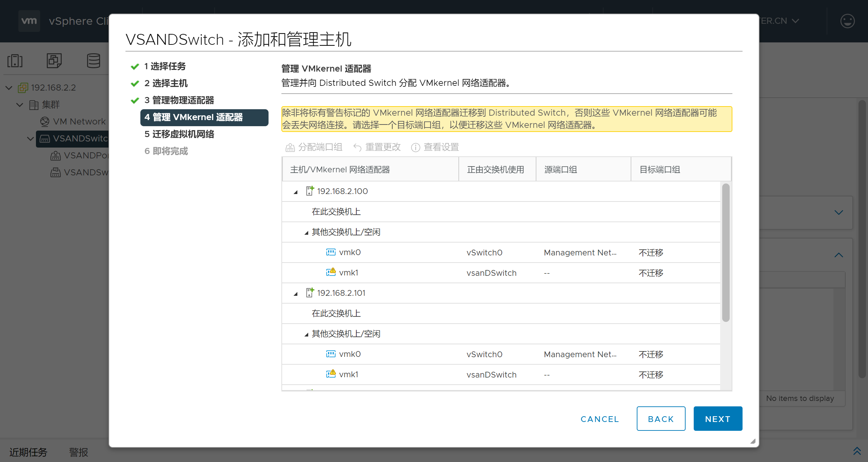This screenshot has height=462, width=868.
Task: Click vmk1 warning icon under 192.168.2.100
Action: pyautogui.click(x=331, y=272)
